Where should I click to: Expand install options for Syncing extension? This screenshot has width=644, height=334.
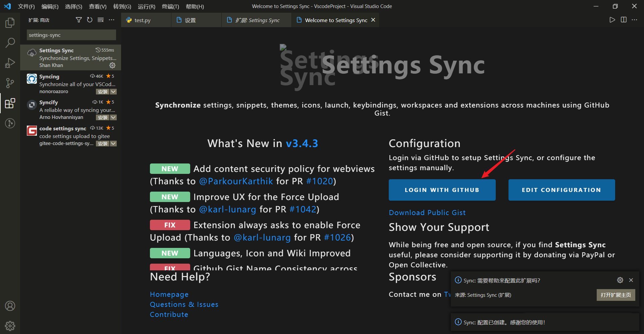113,92
